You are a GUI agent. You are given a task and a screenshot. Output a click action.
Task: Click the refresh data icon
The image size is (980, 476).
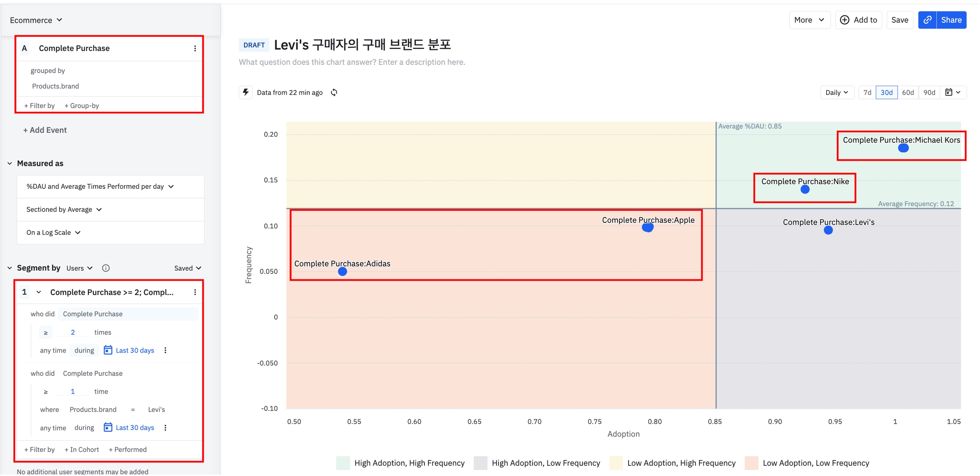[x=334, y=92]
